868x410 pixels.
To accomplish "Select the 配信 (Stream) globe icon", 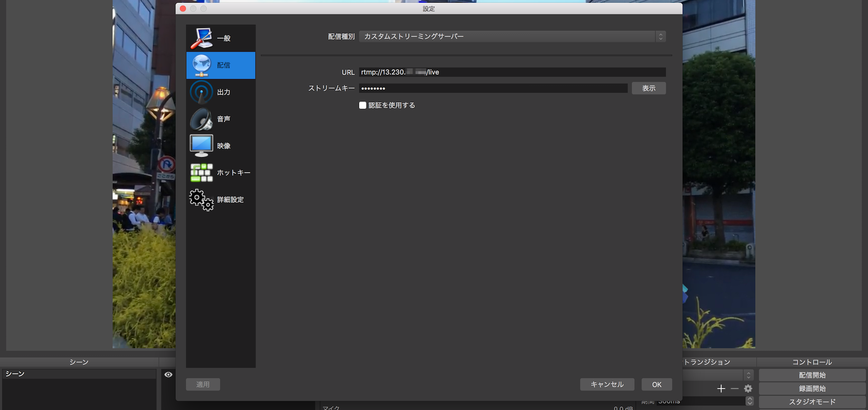I will point(201,65).
